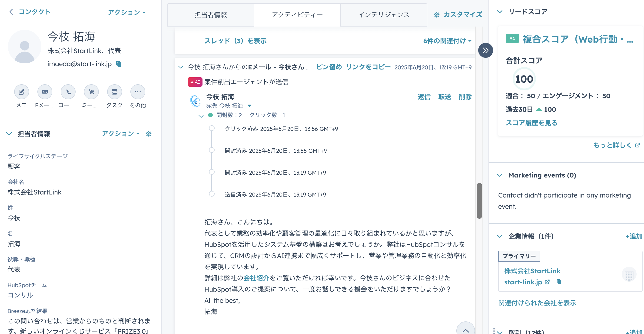
Task: Click the E-mail compose icon
Action: click(x=45, y=92)
